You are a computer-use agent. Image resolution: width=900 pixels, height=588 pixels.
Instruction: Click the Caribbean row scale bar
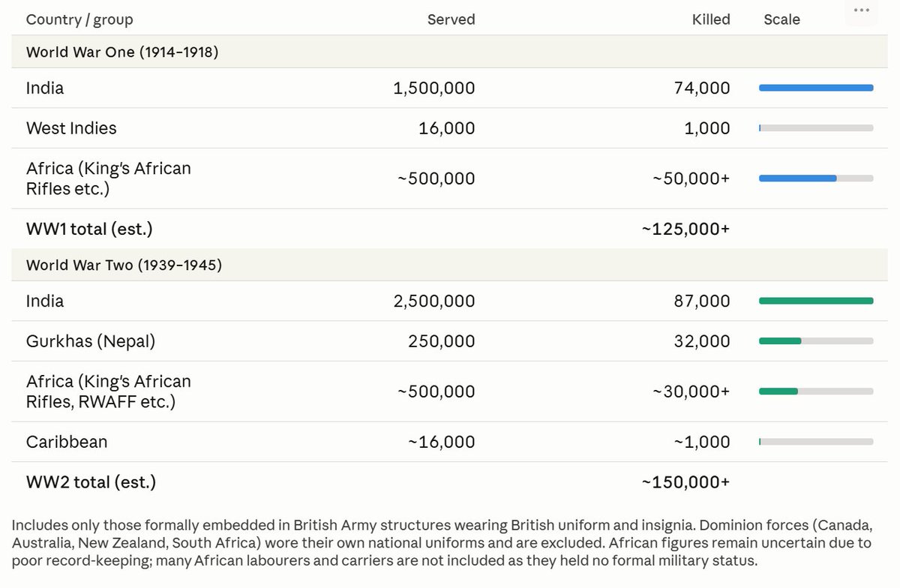tap(816, 442)
